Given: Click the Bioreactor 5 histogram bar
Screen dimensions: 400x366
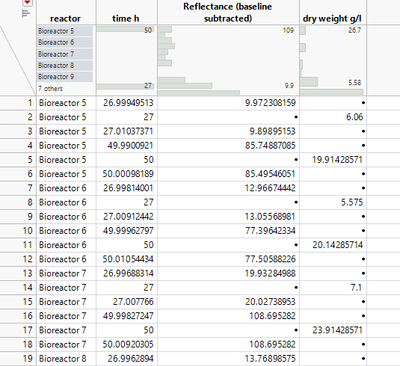Looking at the screenshot, I should click(65, 31).
